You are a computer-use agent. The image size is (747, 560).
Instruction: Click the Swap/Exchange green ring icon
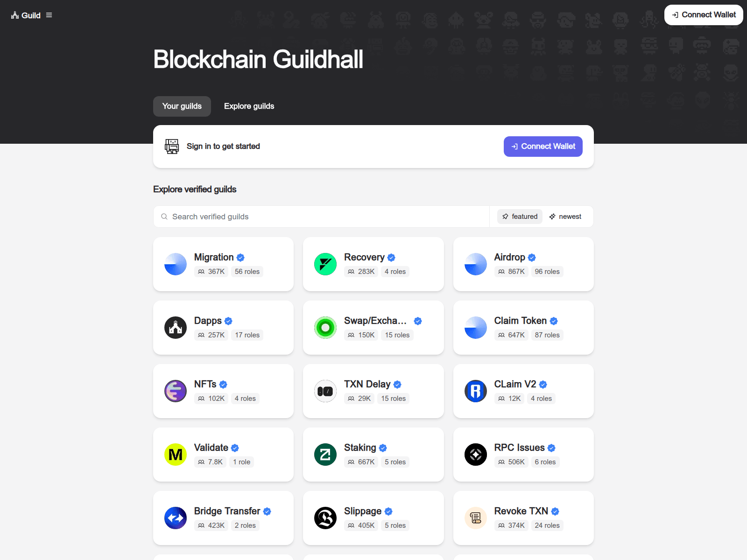click(325, 328)
